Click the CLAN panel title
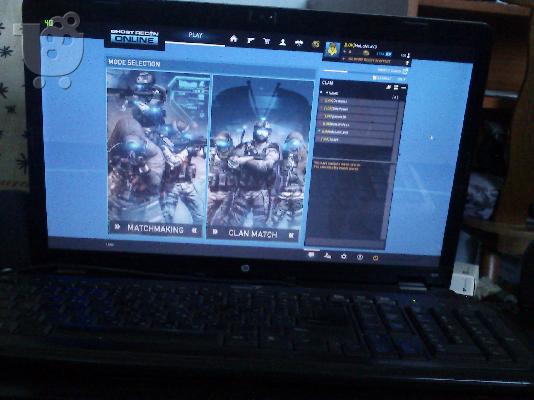Screen dimensions: 534x400 pyautogui.click(x=328, y=83)
